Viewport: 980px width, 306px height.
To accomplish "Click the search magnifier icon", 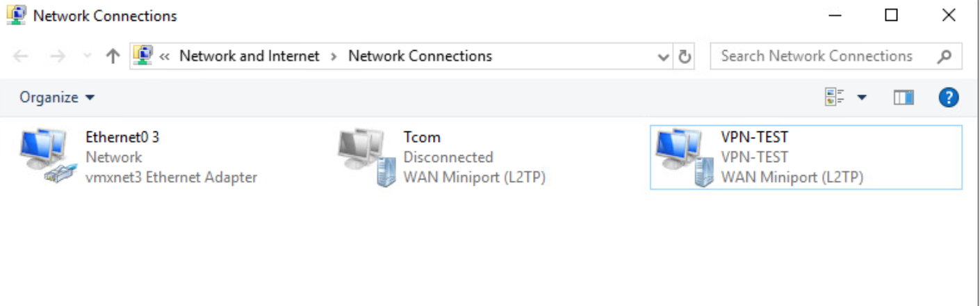I will [944, 56].
